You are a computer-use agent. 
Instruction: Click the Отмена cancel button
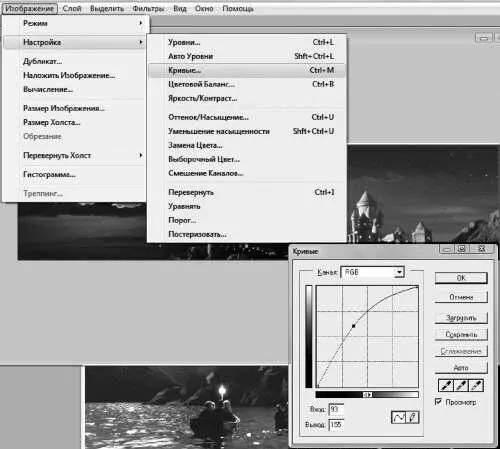click(x=461, y=297)
